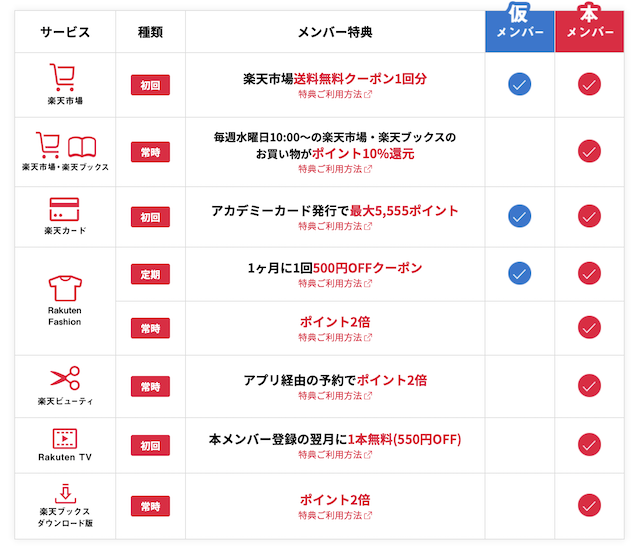Click the 常時 badge in the 楽天ビューティ row
Viewport: 640px width, 550px height.
150,386
